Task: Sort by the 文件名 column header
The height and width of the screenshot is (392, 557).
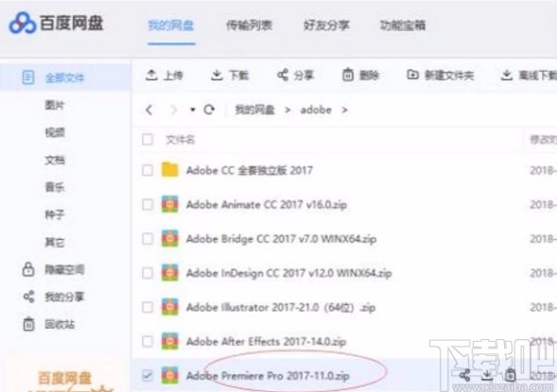Action: [x=181, y=140]
